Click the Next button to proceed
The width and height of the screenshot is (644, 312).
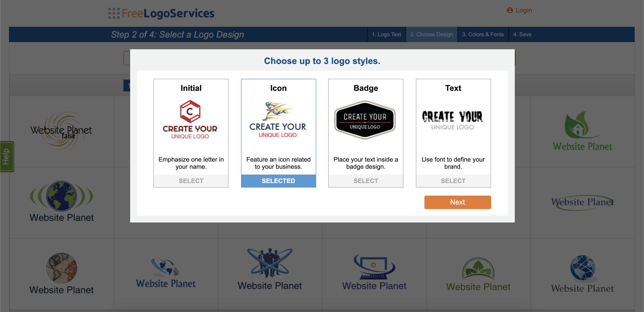click(x=457, y=202)
